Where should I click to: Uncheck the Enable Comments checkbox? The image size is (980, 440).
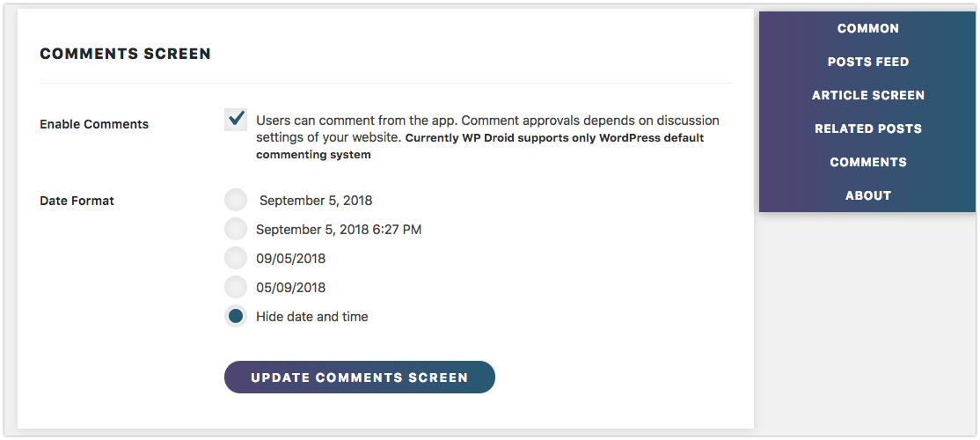tap(236, 120)
